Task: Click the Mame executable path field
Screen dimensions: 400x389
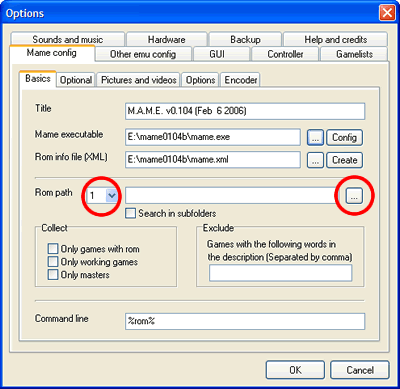Action: [213, 137]
